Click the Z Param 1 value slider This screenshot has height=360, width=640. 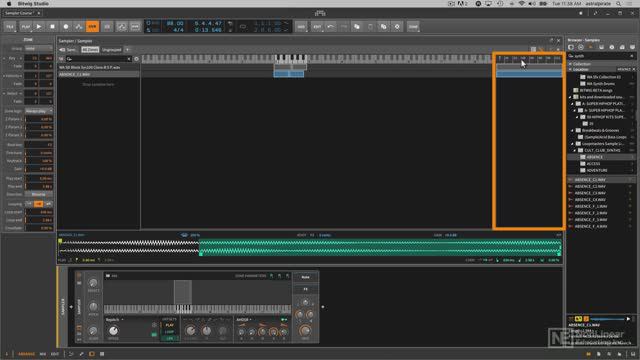coord(39,119)
